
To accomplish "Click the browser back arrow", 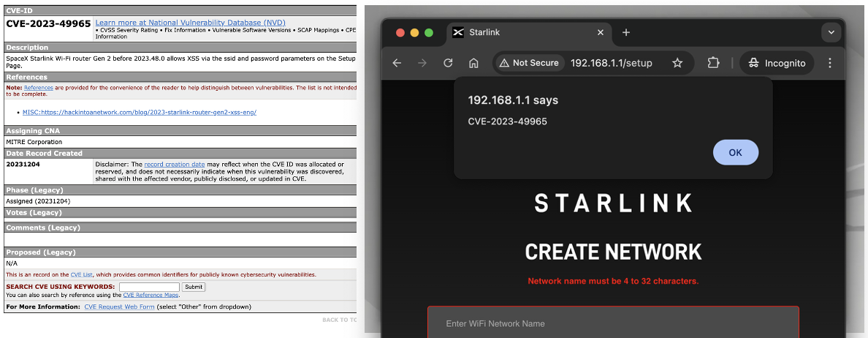I will pos(397,63).
